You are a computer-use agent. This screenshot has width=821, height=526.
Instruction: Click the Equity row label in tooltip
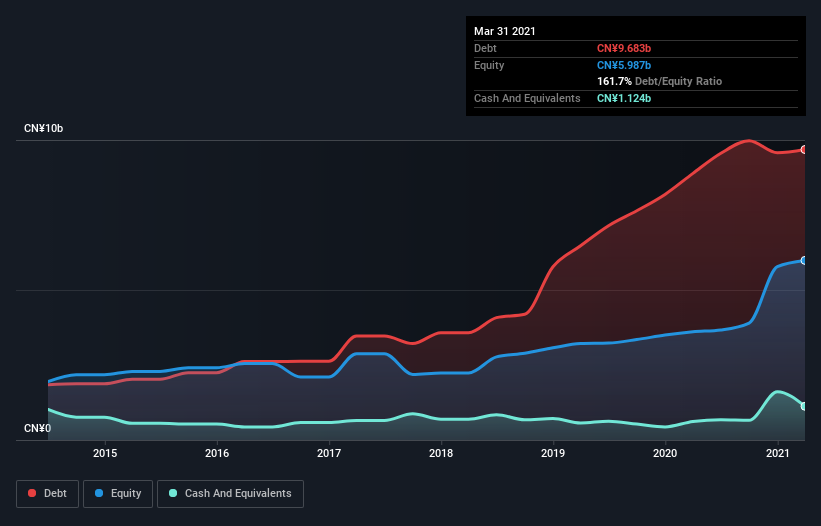click(x=489, y=65)
